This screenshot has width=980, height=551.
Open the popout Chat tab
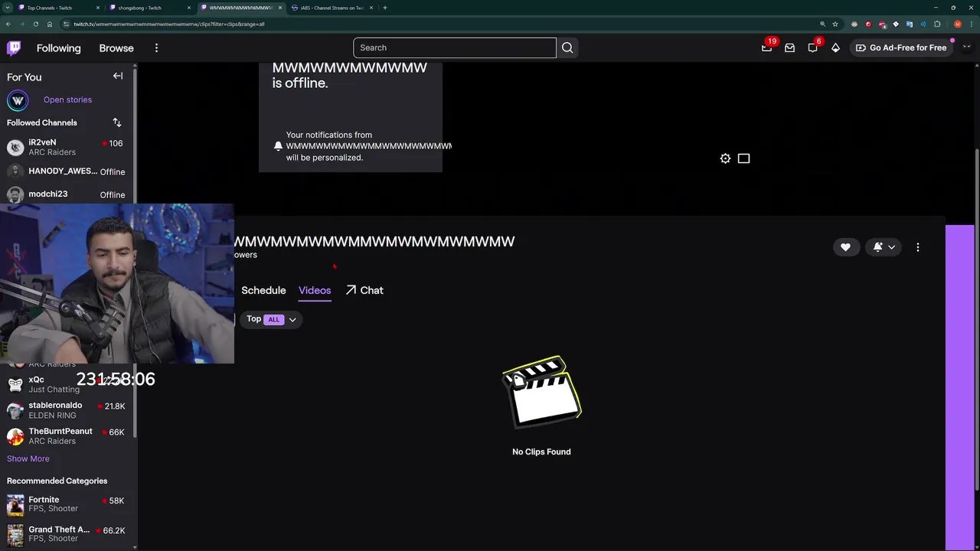[364, 290]
